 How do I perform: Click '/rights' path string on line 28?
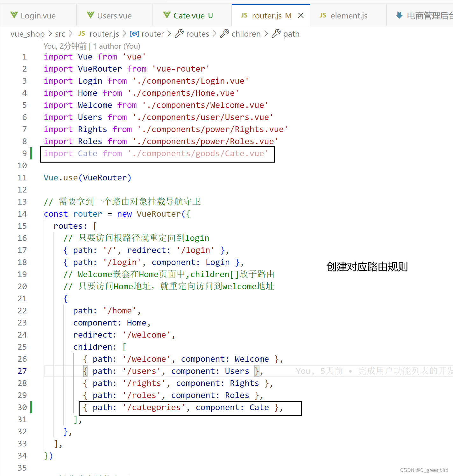coord(144,383)
